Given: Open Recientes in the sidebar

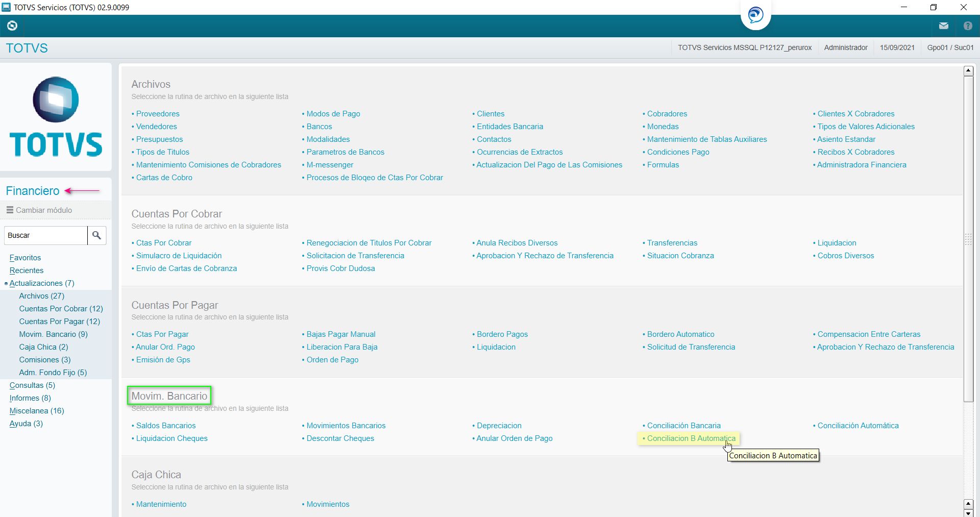Looking at the screenshot, I should point(27,270).
